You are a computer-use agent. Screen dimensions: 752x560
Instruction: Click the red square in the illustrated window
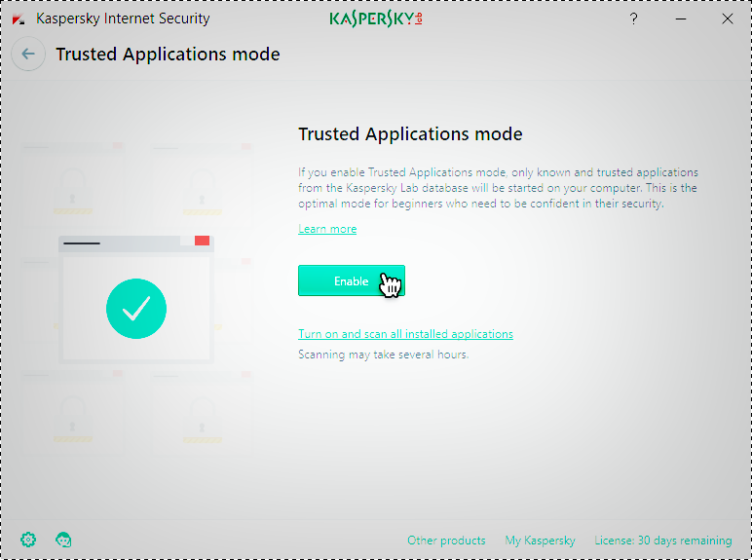click(x=202, y=241)
